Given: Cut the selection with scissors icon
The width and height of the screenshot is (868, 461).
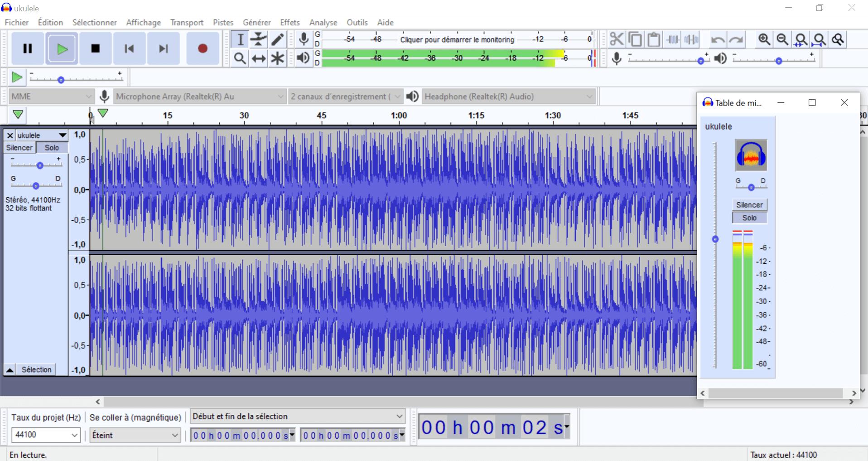Looking at the screenshot, I should (617, 39).
